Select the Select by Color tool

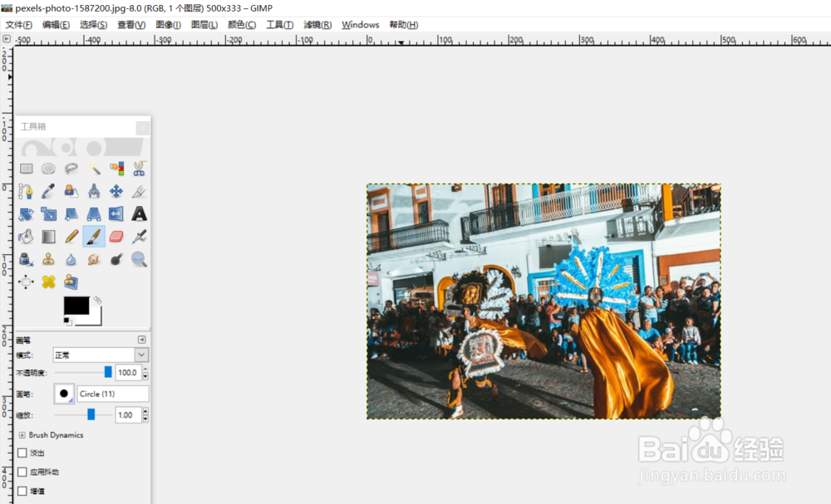[x=116, y=169]
